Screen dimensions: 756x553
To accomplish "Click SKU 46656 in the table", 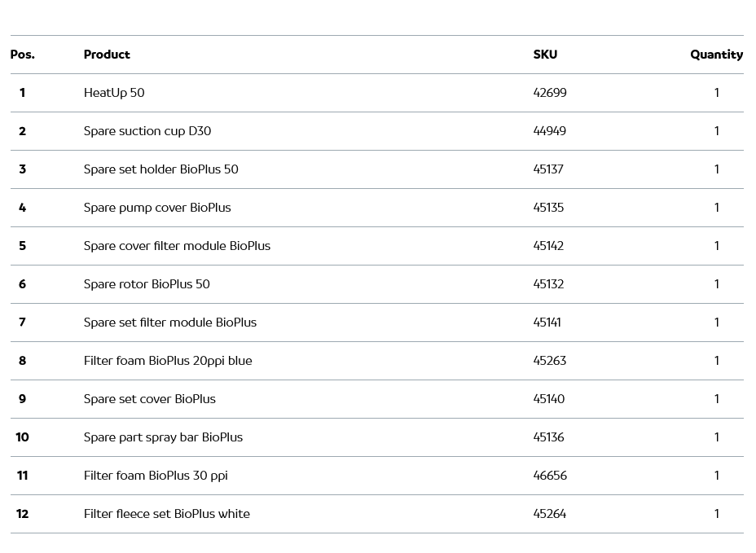I will (550, 476).
